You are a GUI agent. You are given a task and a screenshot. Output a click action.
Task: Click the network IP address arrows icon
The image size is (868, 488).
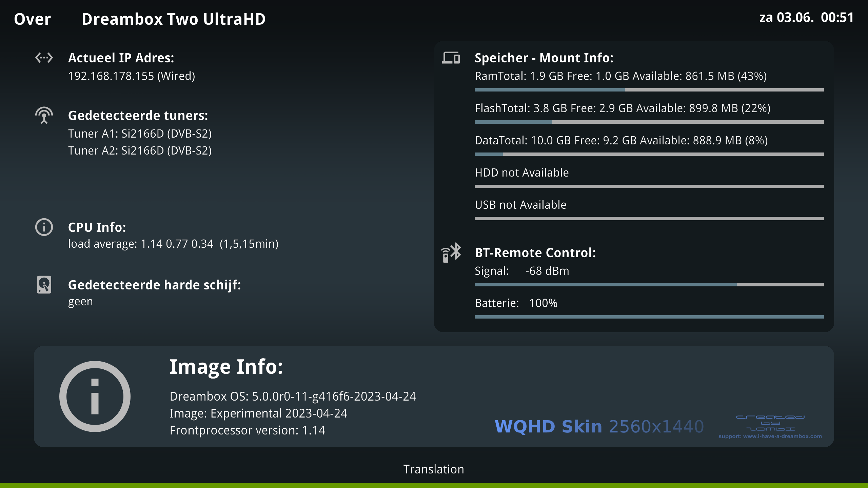tap(44, 58)
